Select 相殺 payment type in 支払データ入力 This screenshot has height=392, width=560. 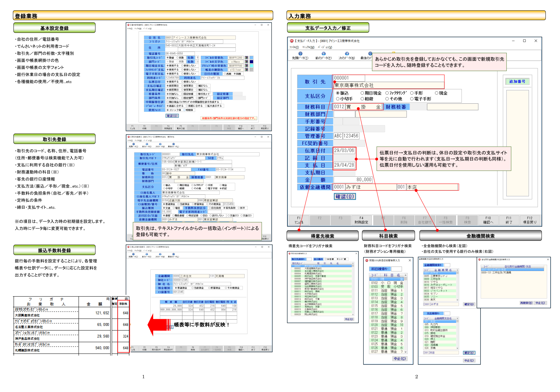pyautogui.click(x=362, y=99)
